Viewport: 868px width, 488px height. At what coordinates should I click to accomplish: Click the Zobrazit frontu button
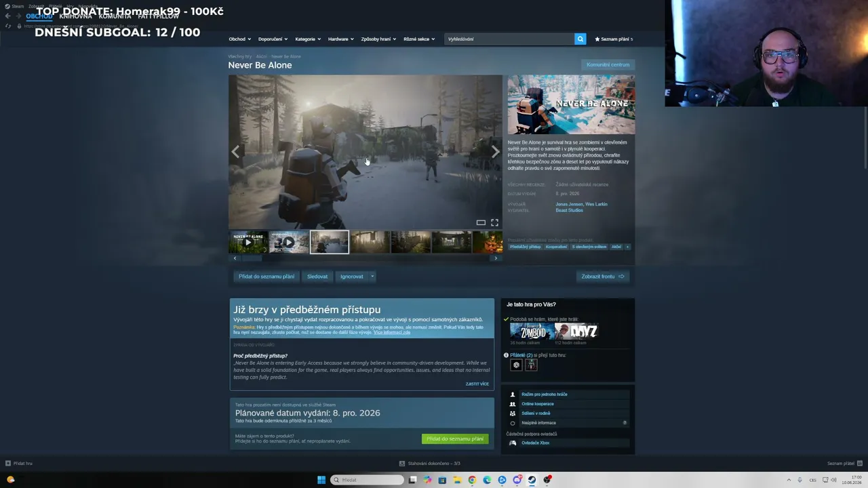pyautogui.click(x=603, y=277)
